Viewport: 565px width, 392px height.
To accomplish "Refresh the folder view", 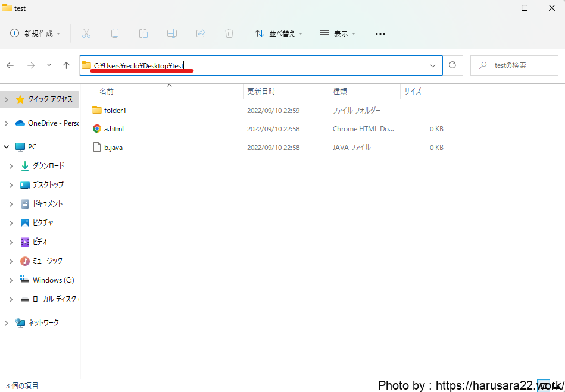I will click(453, 65).
